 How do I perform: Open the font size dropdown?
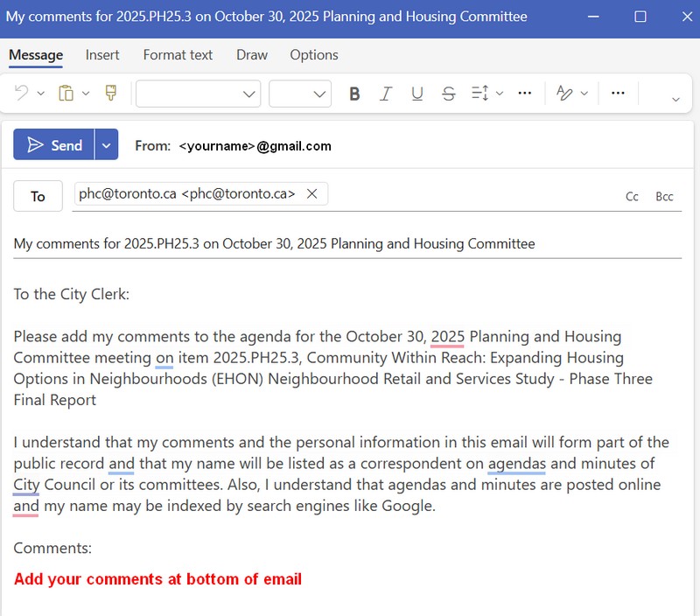[x=299, y=94]
